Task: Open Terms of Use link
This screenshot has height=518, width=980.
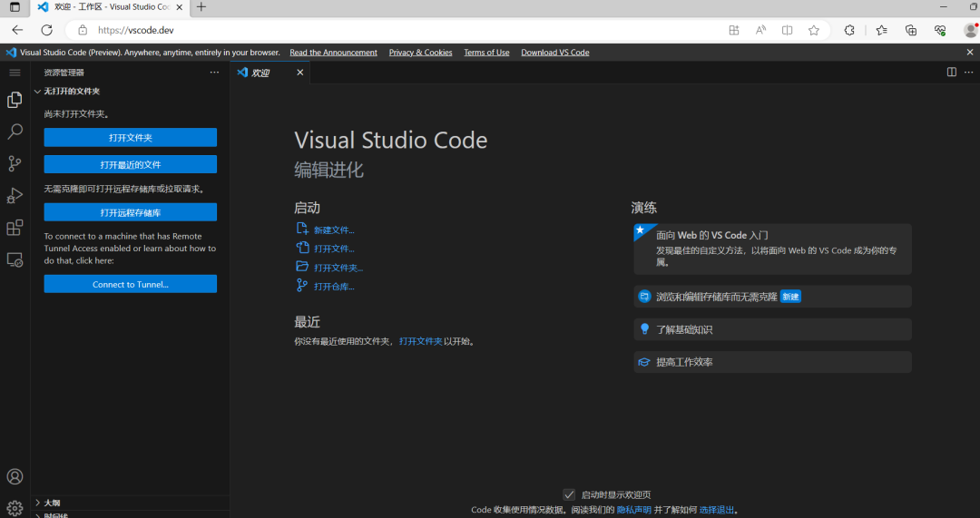Action: 486,53
